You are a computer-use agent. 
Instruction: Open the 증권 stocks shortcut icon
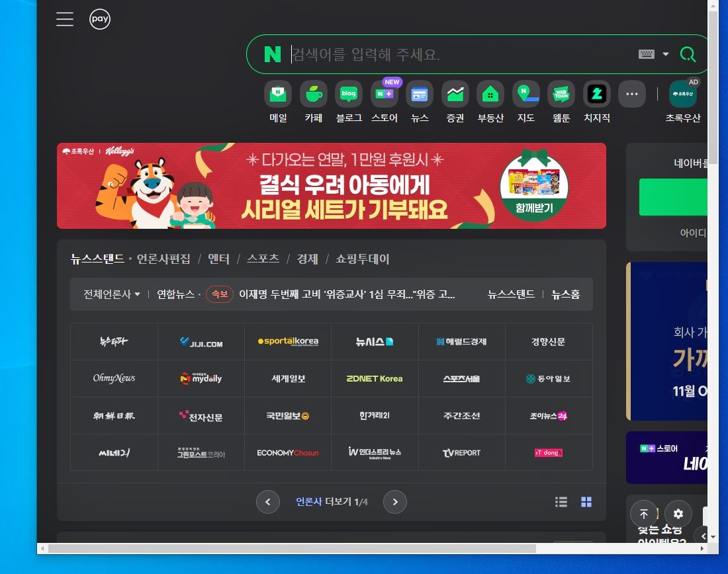[x=455, y=94]
